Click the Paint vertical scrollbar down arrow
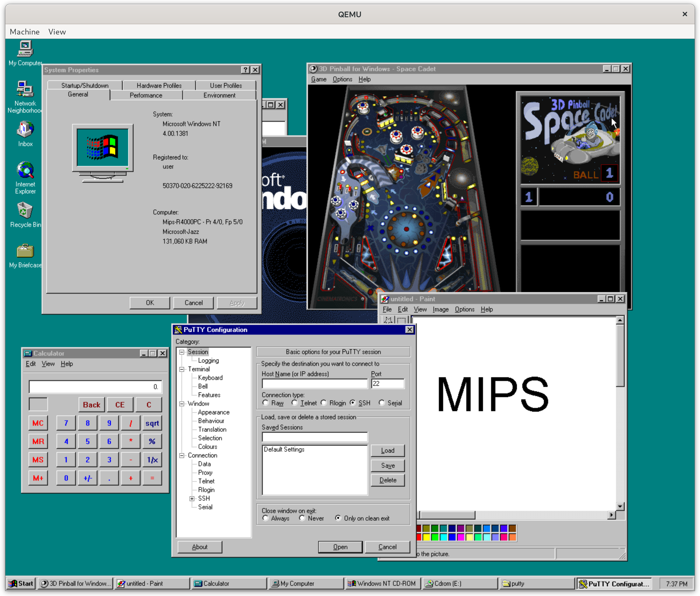The height and width of the screenshot is (596, 700). [620, 506]
